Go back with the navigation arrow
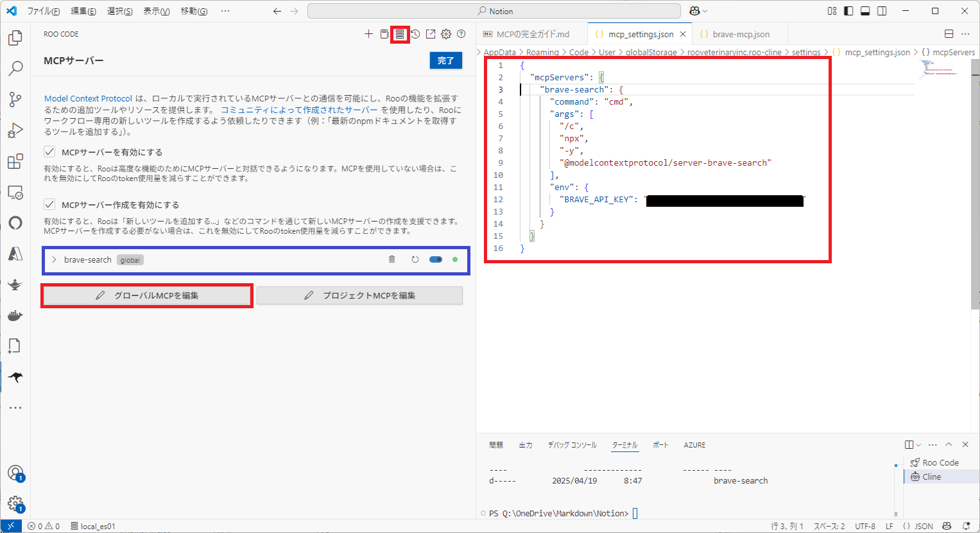This screenshot has height=533, width=980. click(x=277, y=11)
